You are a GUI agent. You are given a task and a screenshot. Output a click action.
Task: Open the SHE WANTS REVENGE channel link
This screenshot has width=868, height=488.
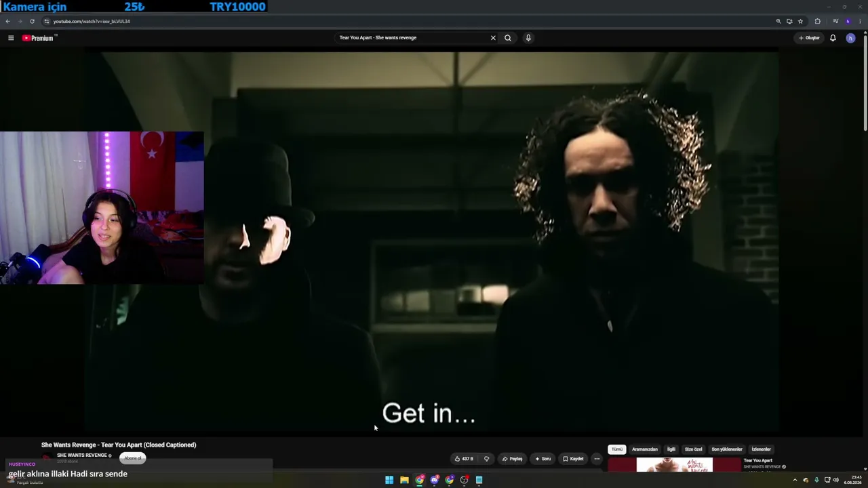(x=82, y=455)
